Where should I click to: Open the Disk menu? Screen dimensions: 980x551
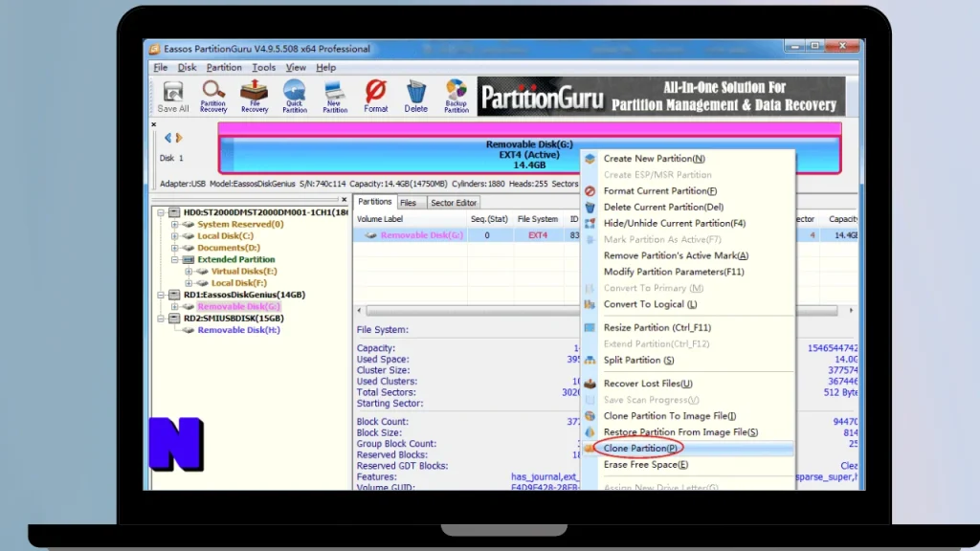[x=187, y=68]
